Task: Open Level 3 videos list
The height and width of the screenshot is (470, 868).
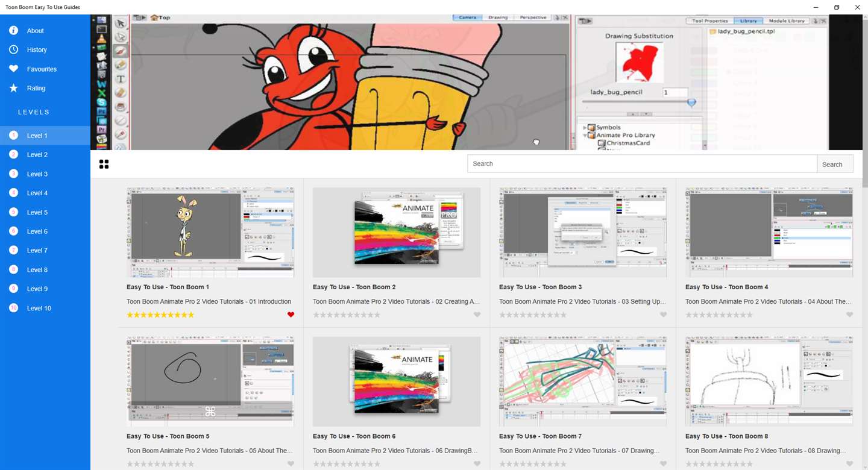Action: 45,174
